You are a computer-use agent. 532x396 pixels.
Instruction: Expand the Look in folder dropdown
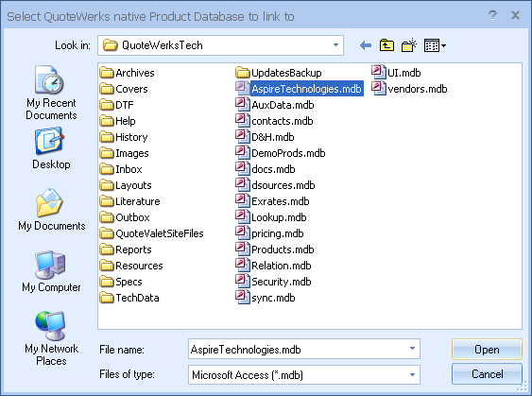tap(335, 45)
